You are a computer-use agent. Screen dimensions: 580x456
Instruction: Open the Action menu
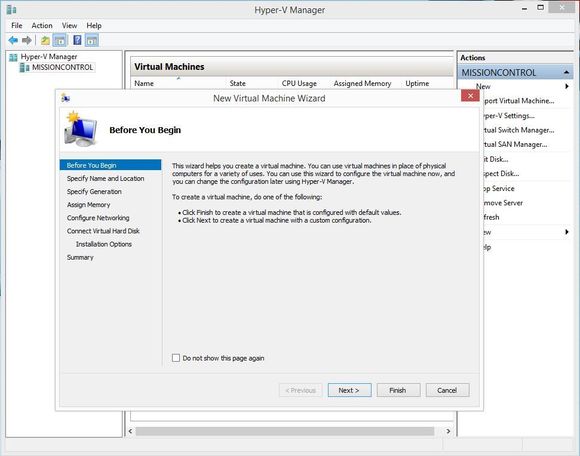pyautogui.click(x=42, y=26)
